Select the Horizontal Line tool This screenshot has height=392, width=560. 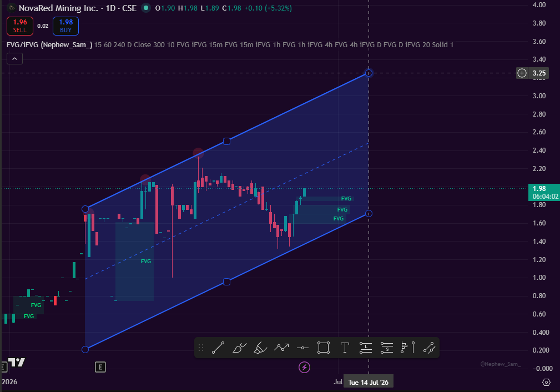click(x=302, y=348)
